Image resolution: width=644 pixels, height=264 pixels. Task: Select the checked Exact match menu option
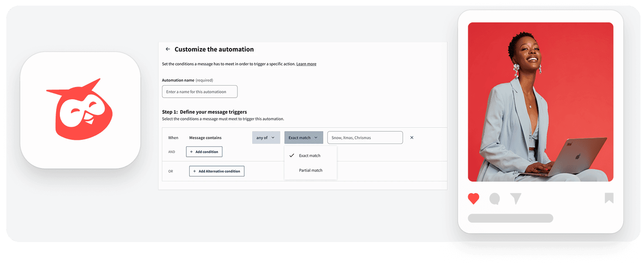pos(310,156)
